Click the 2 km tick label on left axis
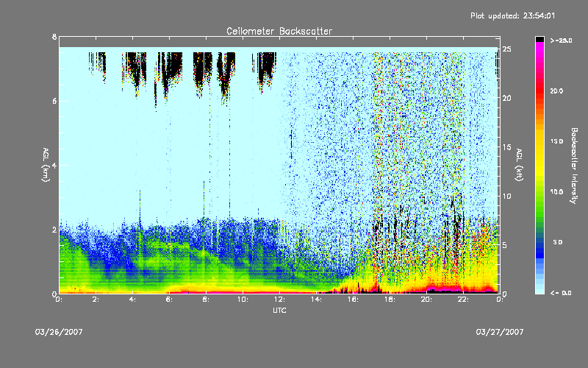The image size is (588, 368). click(x=54, y=230)
